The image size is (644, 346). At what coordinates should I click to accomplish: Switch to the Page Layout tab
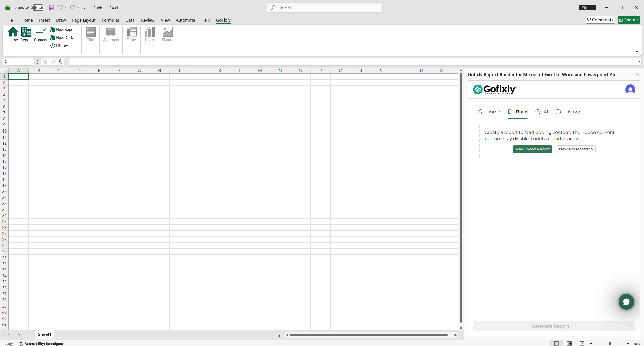(x=84, y=20)
